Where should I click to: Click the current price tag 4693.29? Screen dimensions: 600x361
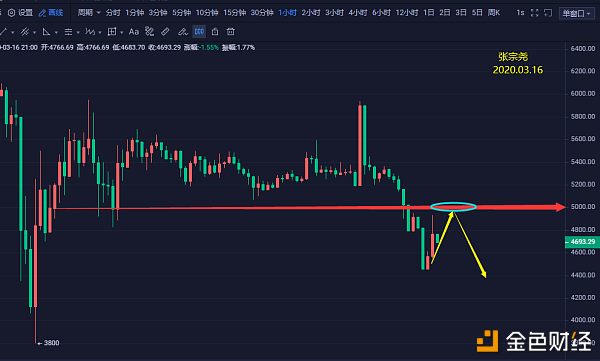point(582,242)
